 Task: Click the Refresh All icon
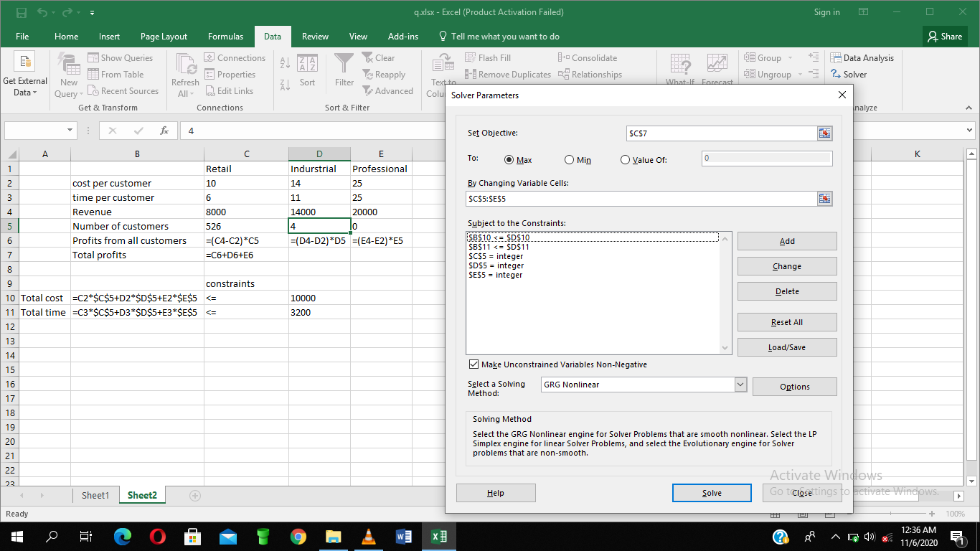(185, 65)
